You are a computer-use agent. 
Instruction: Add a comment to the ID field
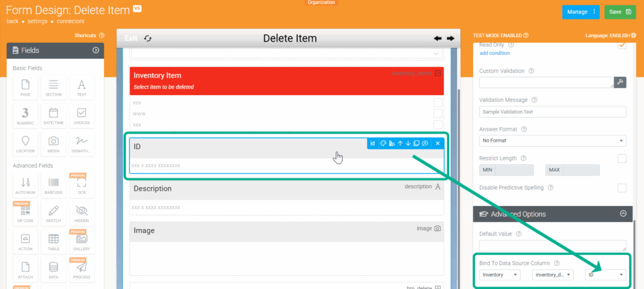pos(425,144)
